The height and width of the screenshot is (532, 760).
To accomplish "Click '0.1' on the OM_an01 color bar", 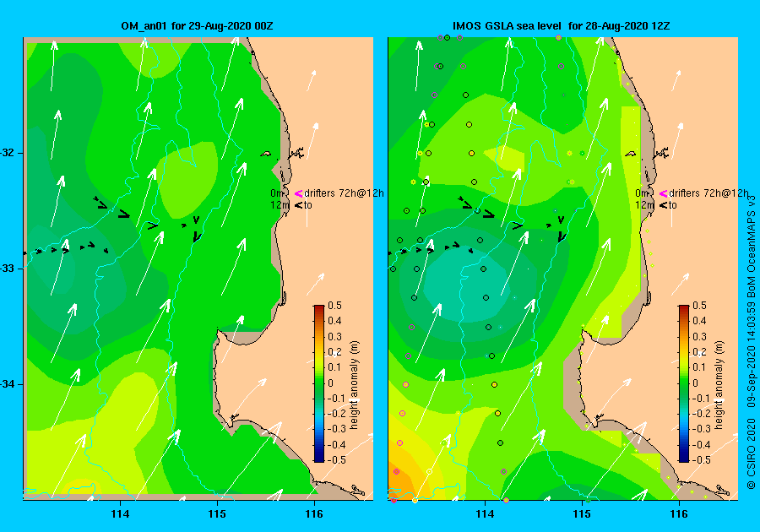I will 334,367.
